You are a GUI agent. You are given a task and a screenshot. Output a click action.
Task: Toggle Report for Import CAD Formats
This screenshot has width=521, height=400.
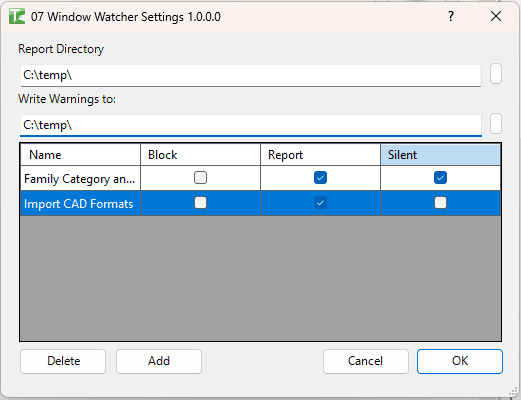[320, 203]
